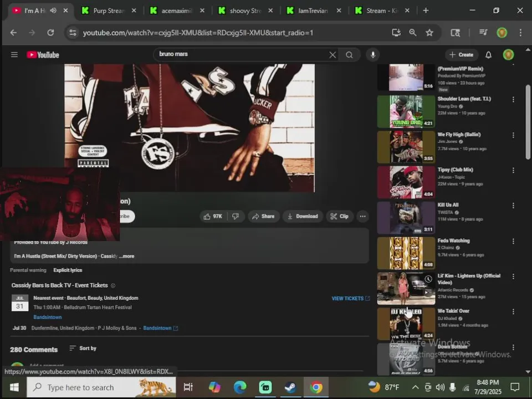
Task: Click the Share button
Action: tap(263, 217)
